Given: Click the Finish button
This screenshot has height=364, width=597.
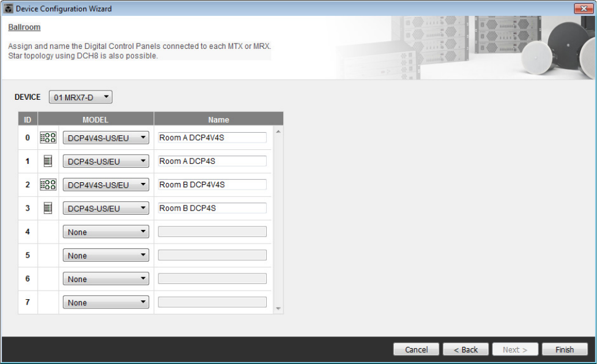Looking at the screenshot, I should [565, 349].
